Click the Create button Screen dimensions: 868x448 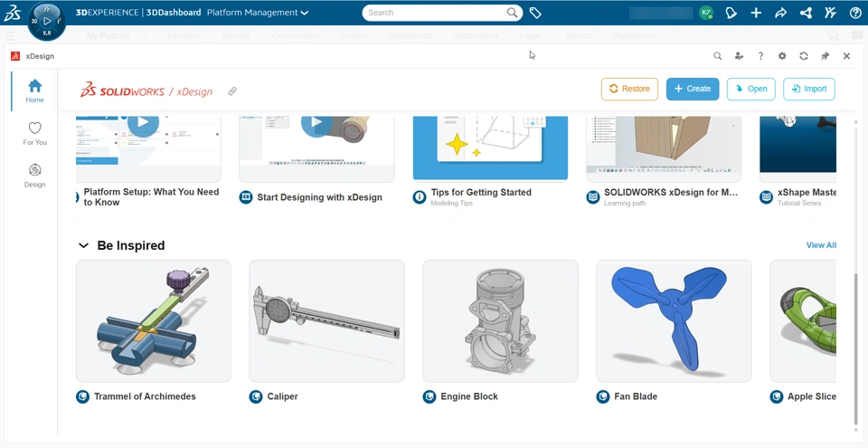click(x=693, y=89)
